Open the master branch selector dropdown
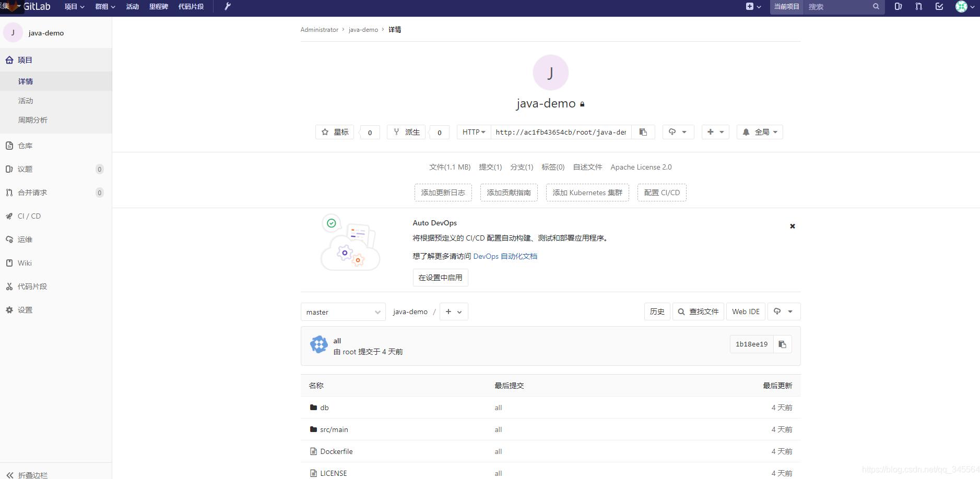Image resolution: width=980 pixels, height=479 pixels. click(343, 312)
